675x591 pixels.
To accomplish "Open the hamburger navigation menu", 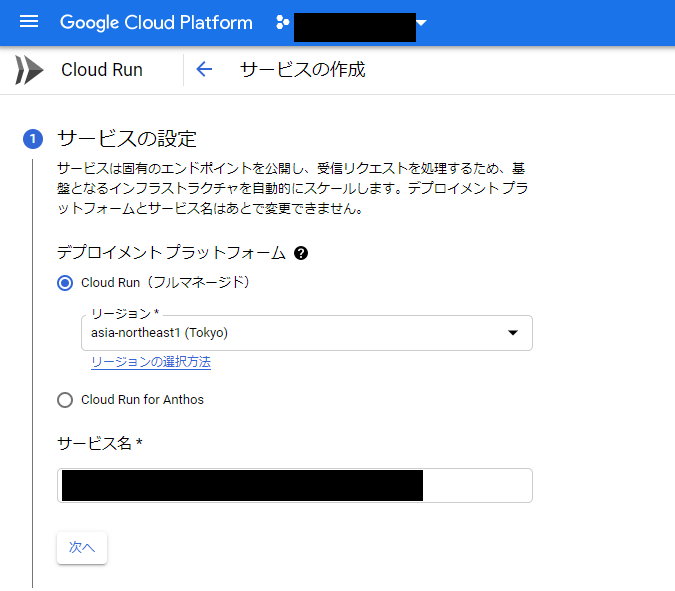I will [29, 22].
